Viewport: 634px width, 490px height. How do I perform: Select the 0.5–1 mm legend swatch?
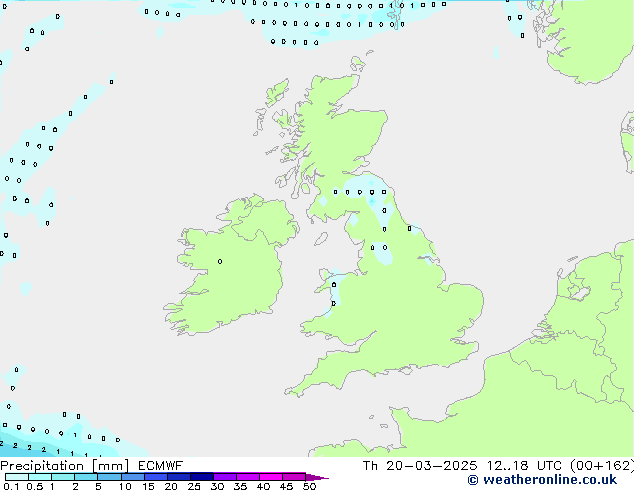[40, 477]
